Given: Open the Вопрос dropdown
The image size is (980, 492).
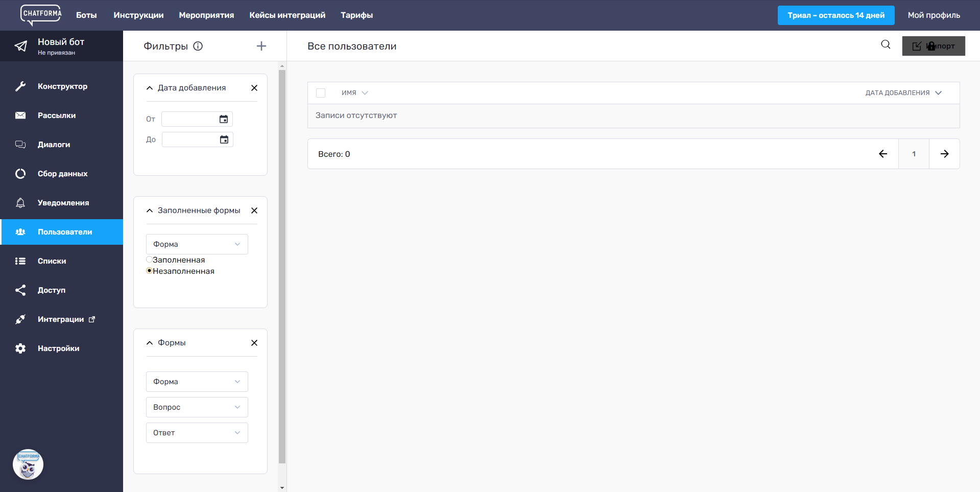Looking at the screenshot, I should (x=197, y=407).
